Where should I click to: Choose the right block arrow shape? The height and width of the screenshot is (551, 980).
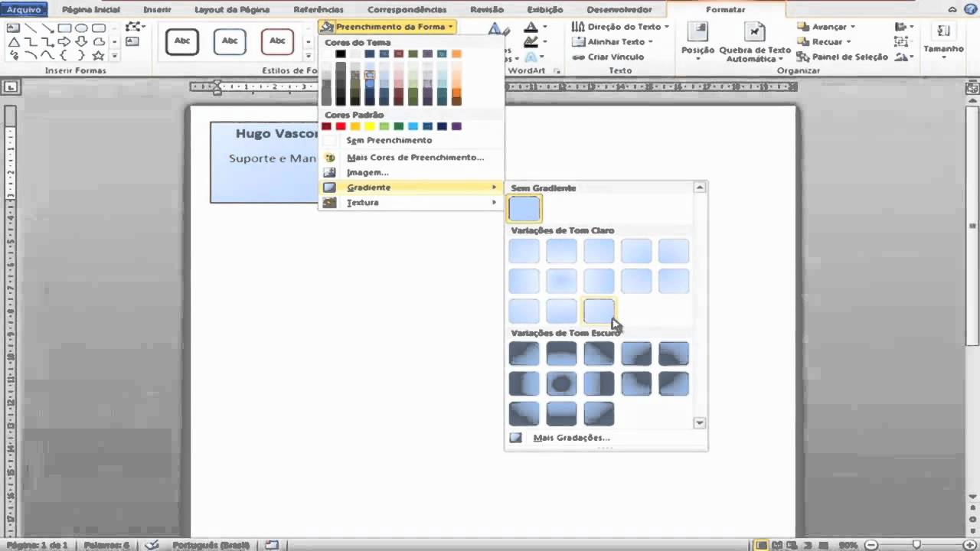point(64,42)
